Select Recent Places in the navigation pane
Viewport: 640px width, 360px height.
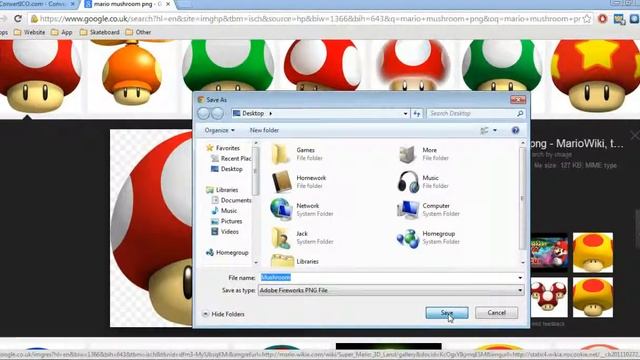point(231,158)
